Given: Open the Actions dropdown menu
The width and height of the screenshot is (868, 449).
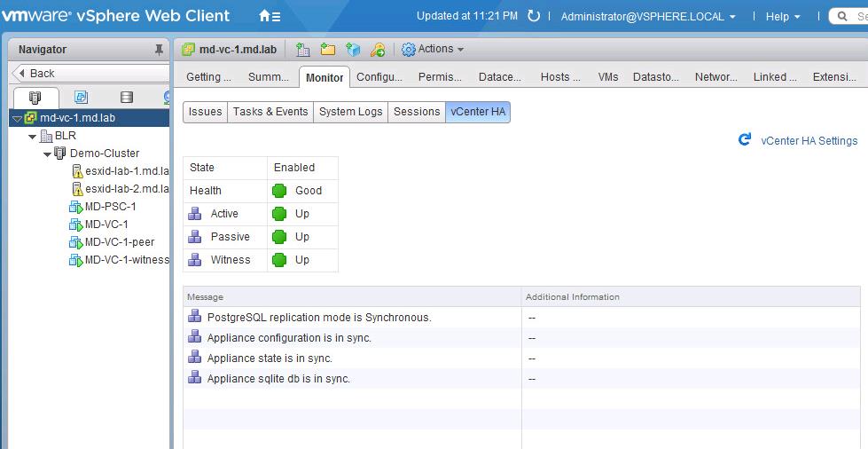Looking at the screenshot, I should tap(441, 49).
